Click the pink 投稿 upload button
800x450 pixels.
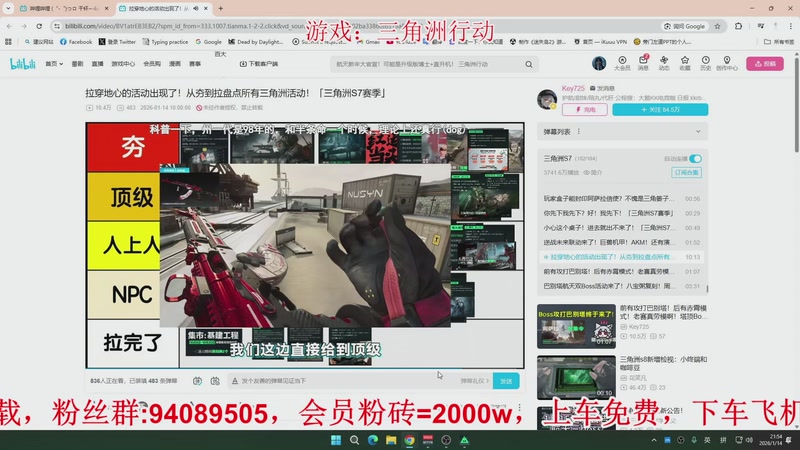point(765,64)
